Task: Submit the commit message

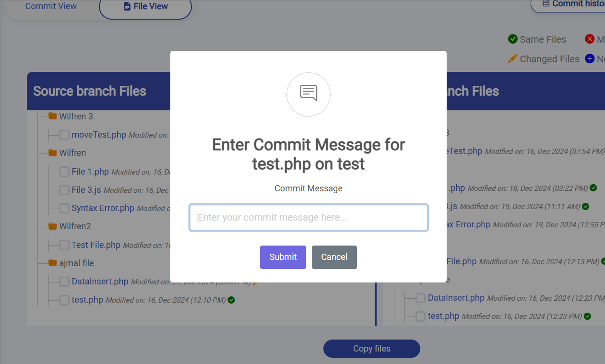Action: 283,257
